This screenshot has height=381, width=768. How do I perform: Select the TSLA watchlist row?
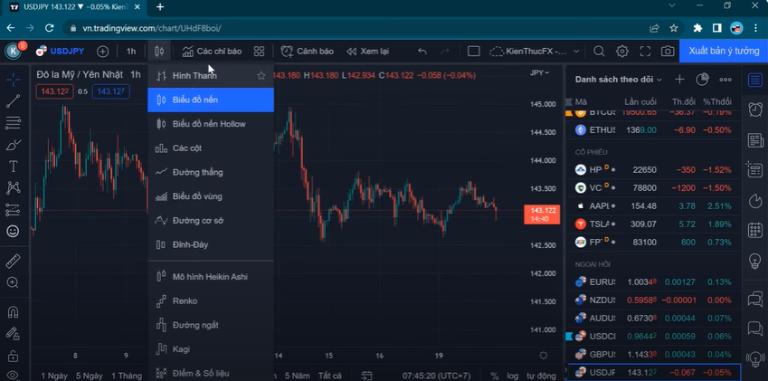tap(653, 224)
